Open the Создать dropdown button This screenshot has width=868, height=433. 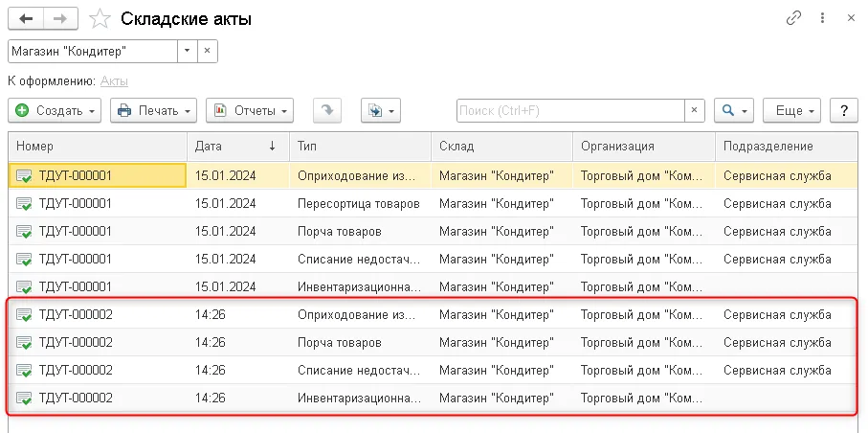(55, 110)
